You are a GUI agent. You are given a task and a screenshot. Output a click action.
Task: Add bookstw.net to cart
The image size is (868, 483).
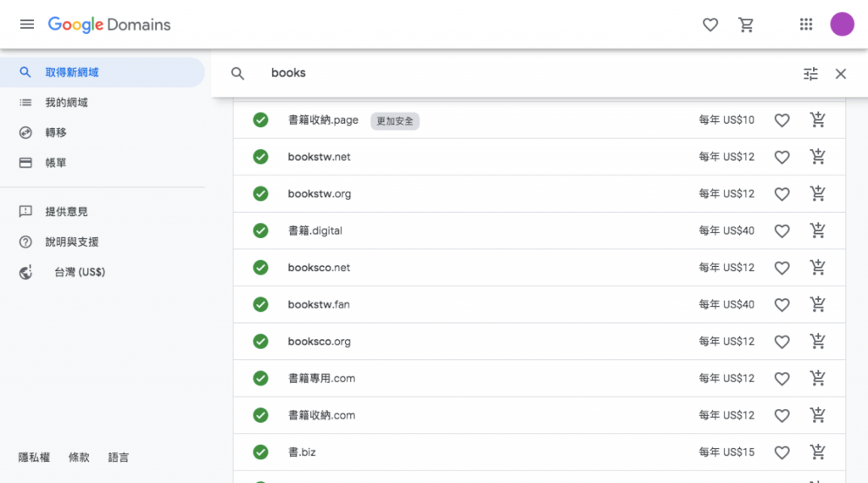tap(818, 157)
